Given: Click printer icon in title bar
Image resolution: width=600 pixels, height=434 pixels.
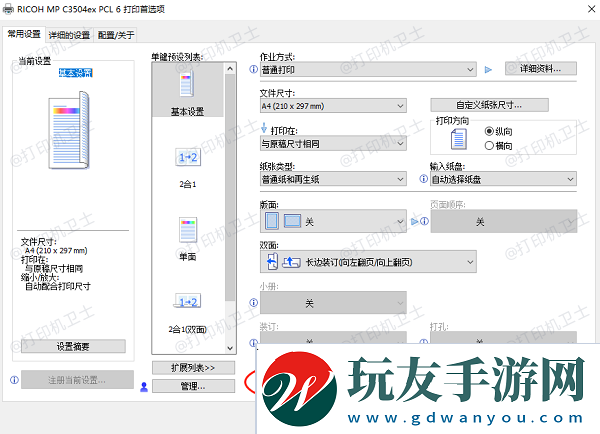Looking at the screenshot, I should 8,9.
